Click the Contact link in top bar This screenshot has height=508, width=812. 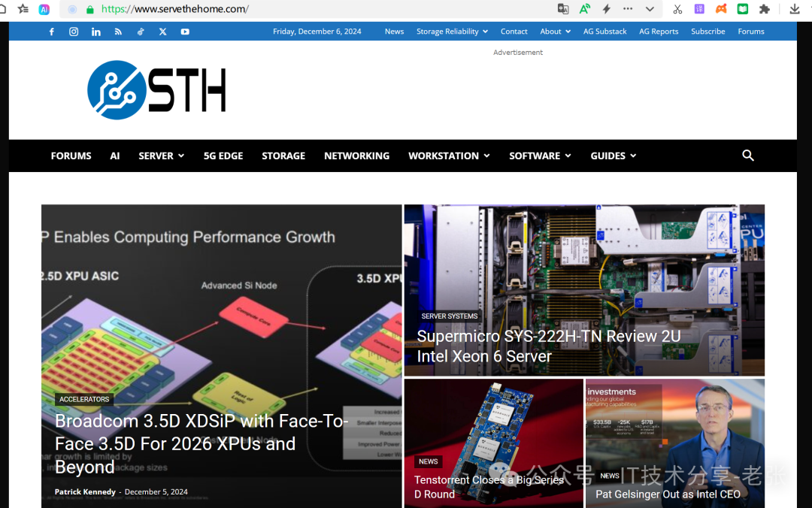point(514,32)
